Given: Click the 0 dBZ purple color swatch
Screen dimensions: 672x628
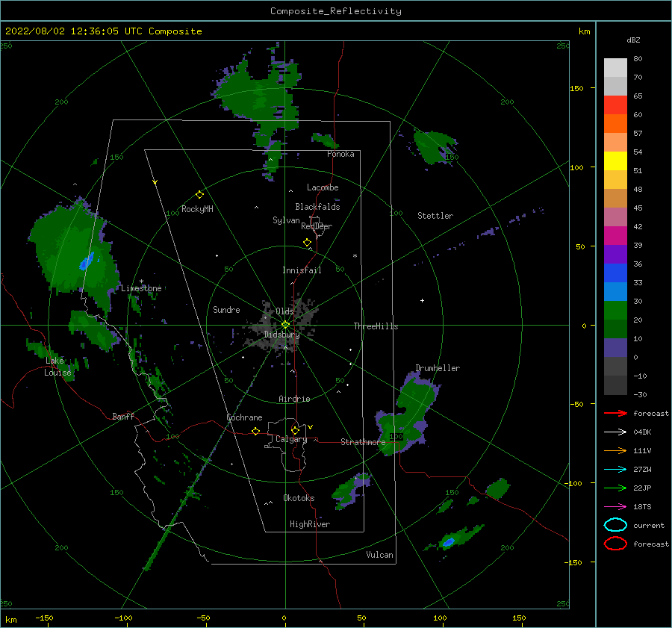Looking at the screenshot, I should [x=615, y=347].
